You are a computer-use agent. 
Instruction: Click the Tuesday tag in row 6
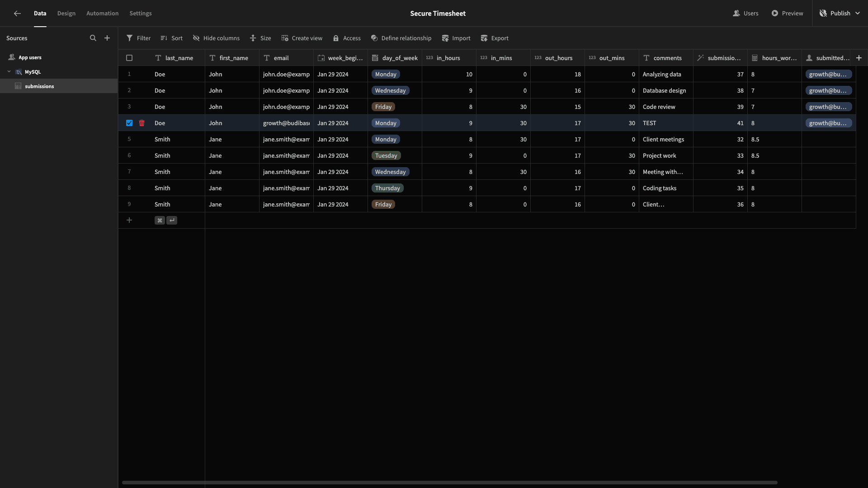tap(386, 156)
